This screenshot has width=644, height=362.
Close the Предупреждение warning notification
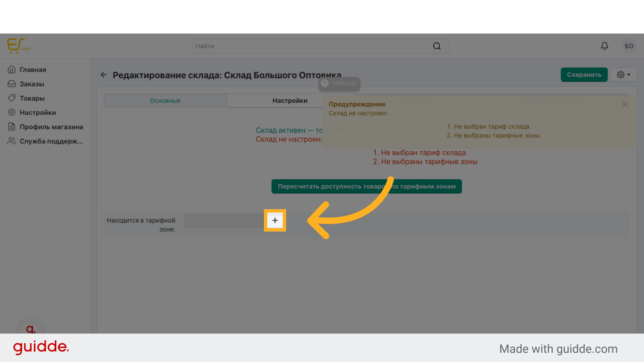(x=624, y=104)
